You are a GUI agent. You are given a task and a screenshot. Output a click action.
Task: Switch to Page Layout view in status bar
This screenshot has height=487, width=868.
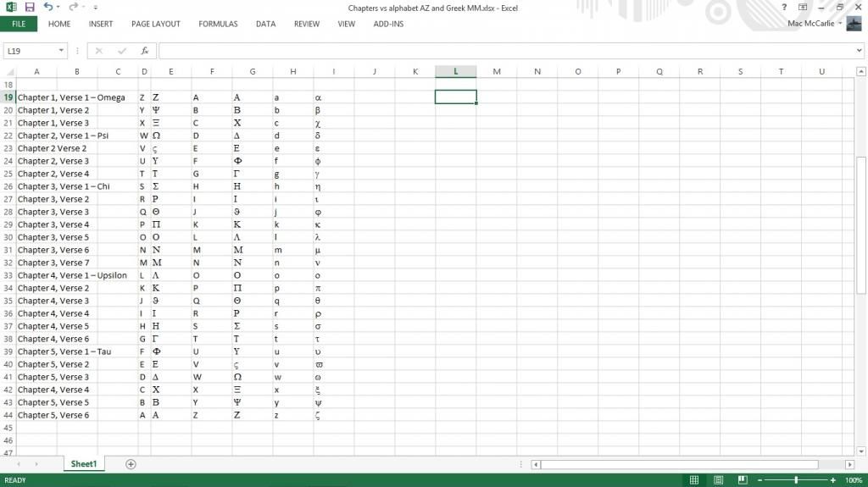pos(717,480)
